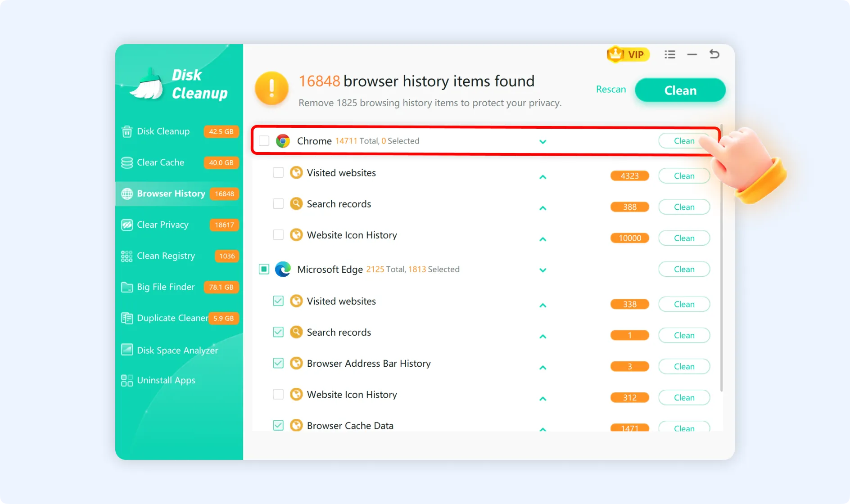This screenshot has width=850, height=504.
Task: Click Rescan to refresh results
Action: pyautogui.click(x=610, y=89)
